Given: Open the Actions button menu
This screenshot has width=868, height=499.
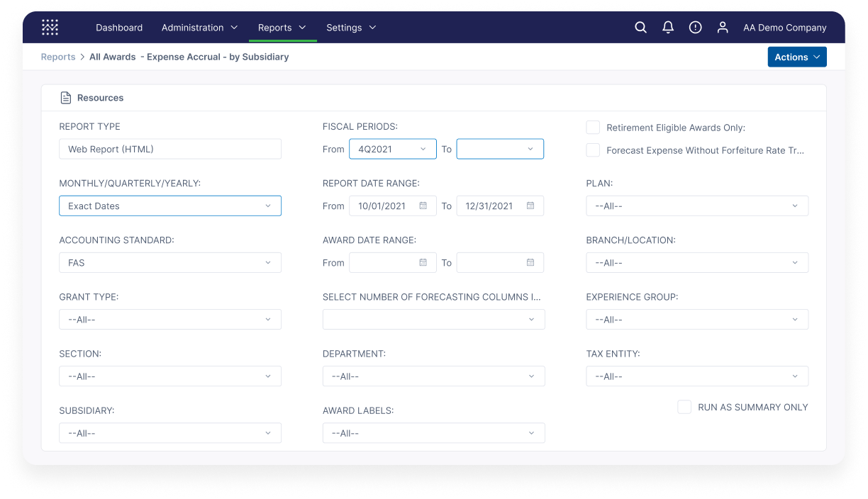Looking at the screenshot, I should pyautogui.click(x=797, y=57).
